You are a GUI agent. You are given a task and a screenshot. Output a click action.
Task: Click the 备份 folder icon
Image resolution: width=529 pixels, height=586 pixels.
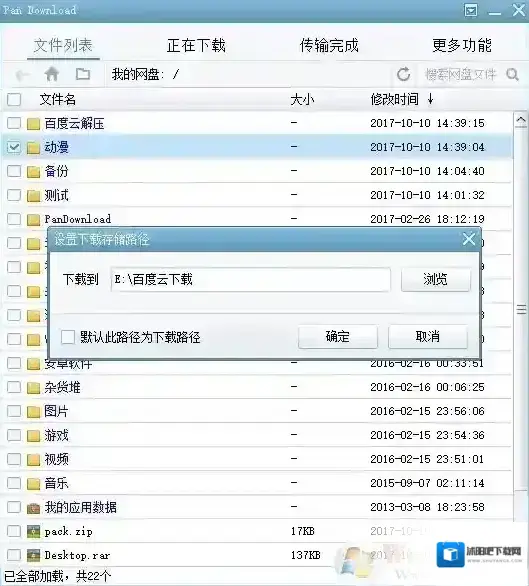coord(33,171)
